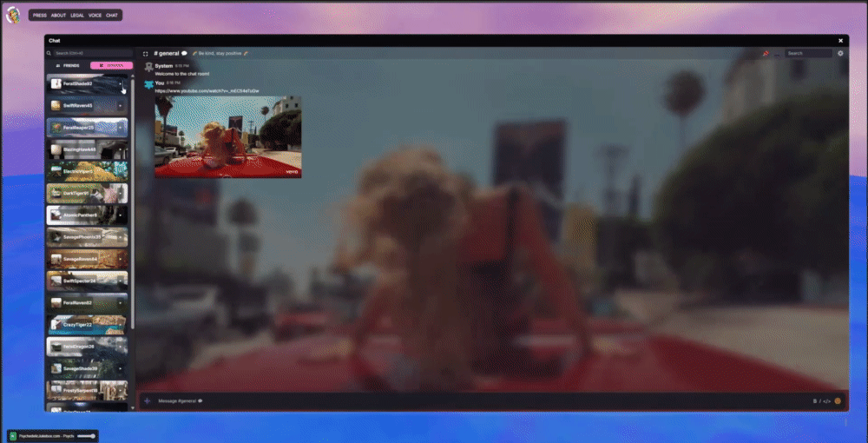Select the FeralDragon26 user card

[x=87, y=346]
